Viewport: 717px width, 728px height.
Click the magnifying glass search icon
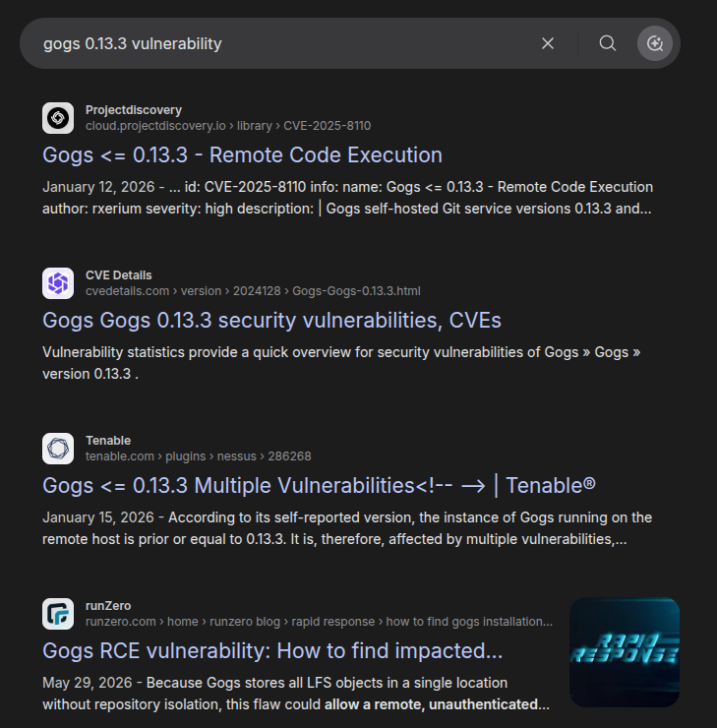[x=608, y=43]
